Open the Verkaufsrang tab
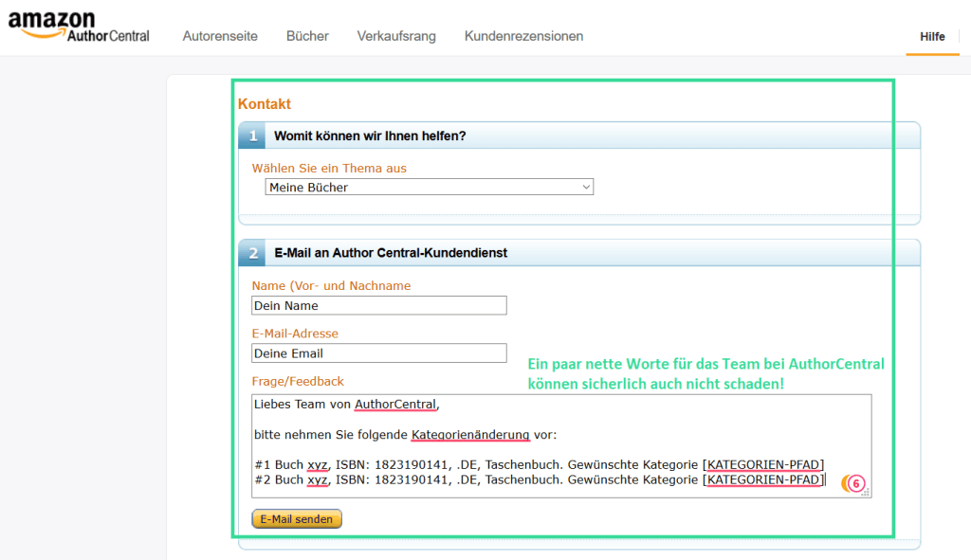This screenshot has height=560, width=971. point(396,36)
